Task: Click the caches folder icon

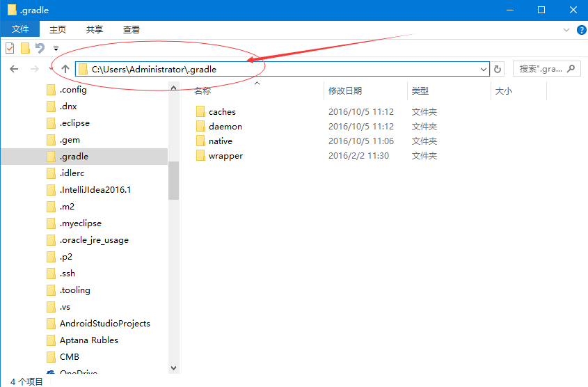Action: pos(200,111)
